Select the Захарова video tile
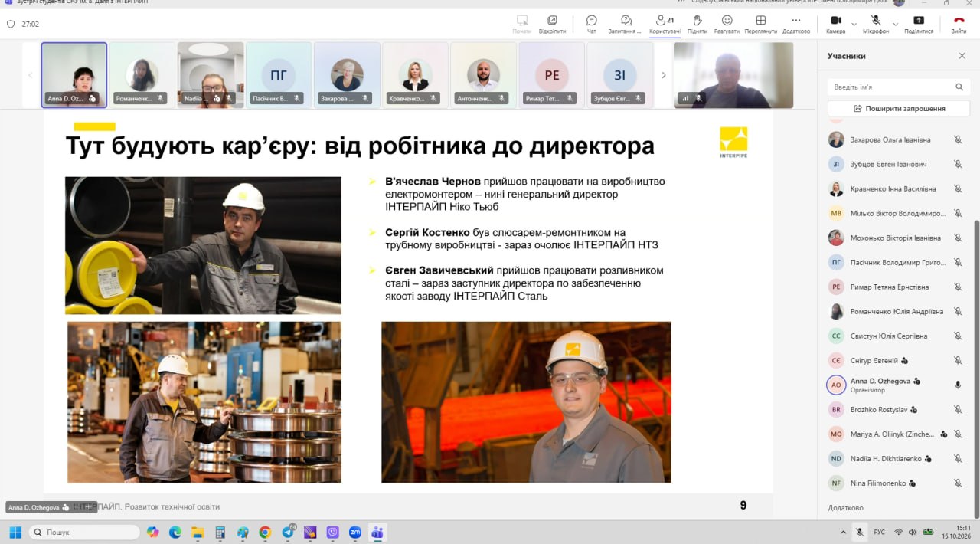Screen dimensions: 980x544 point(347,74)
